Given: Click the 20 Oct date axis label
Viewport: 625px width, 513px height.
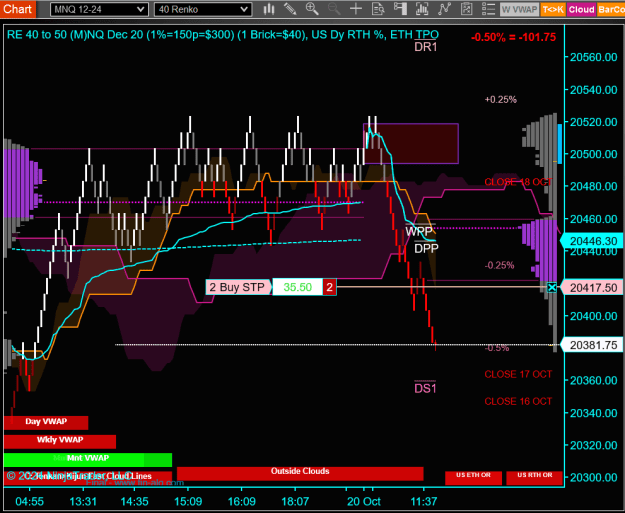Looking at the screenshot, I should click(364, 501).
